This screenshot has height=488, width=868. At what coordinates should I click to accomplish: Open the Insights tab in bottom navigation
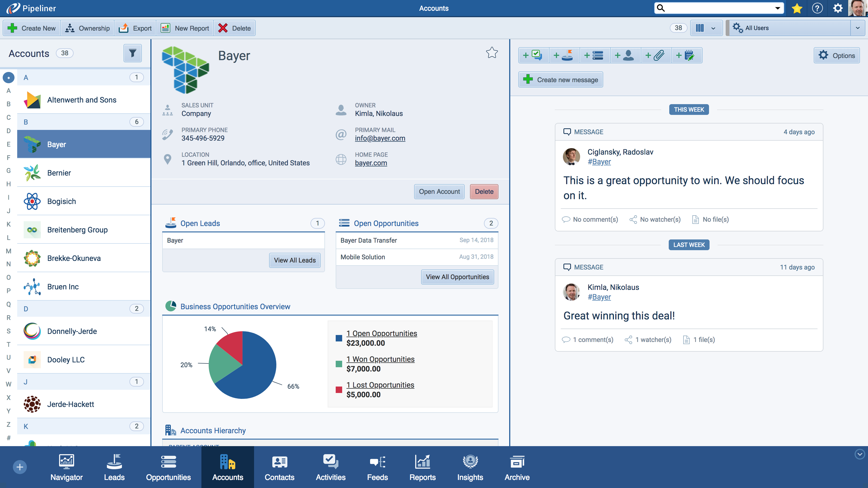click(x=470, y=467)
